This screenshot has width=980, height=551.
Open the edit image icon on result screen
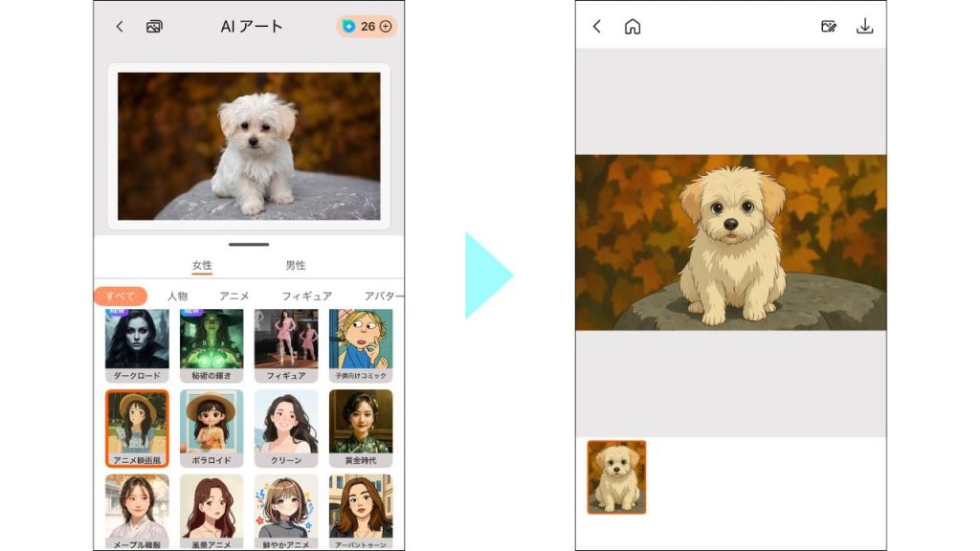pos(829,27)
